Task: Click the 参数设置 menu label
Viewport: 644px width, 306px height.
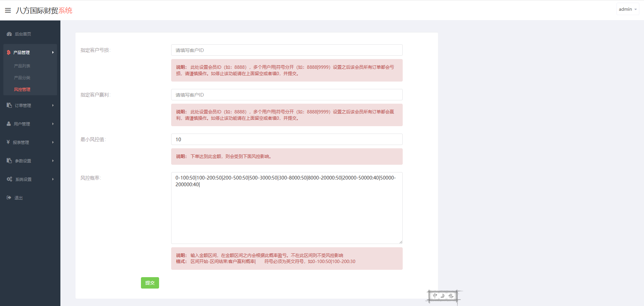Action: pos(23,161)
